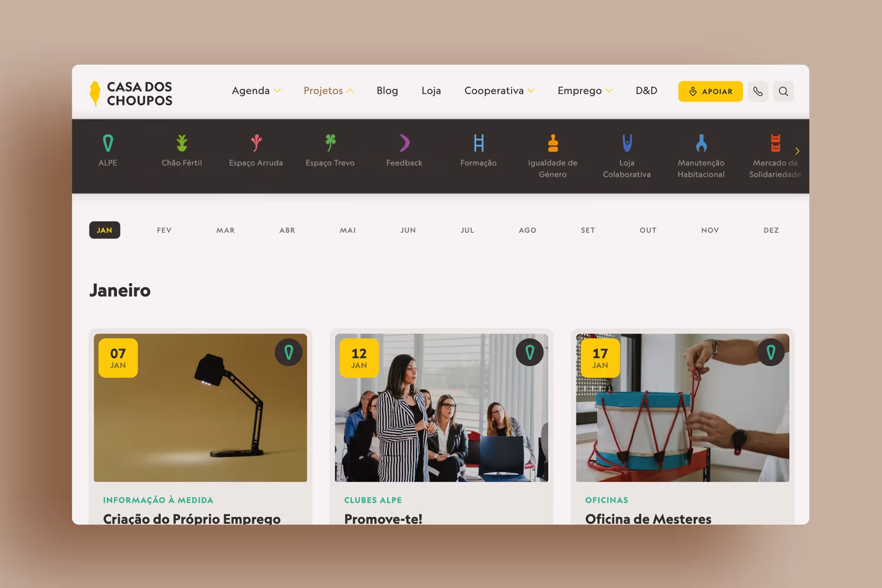Click ALPE badge on the 07 JAN card

pyautogui.click(x=288, y=352)
